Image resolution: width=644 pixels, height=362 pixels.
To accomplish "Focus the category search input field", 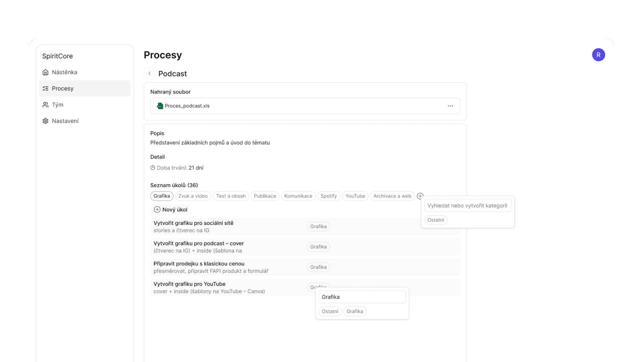I will 467,206.
